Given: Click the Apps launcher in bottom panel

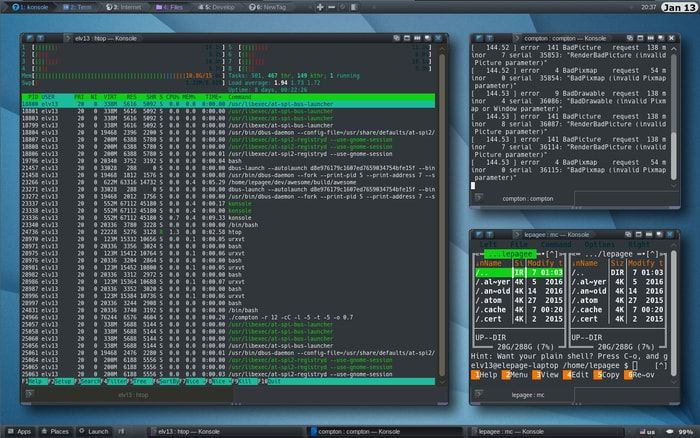Looking at the screenshot, I should pos(19,431).
